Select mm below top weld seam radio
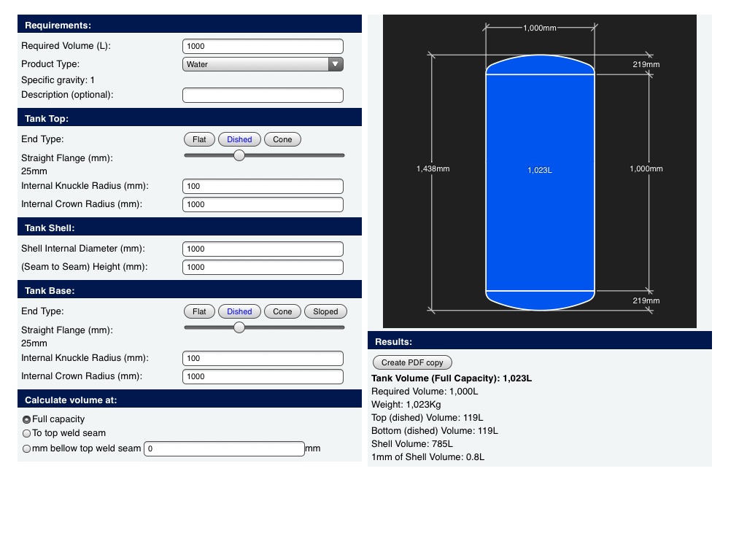This screenshot has height=560, width=747. tap(27, 448)
